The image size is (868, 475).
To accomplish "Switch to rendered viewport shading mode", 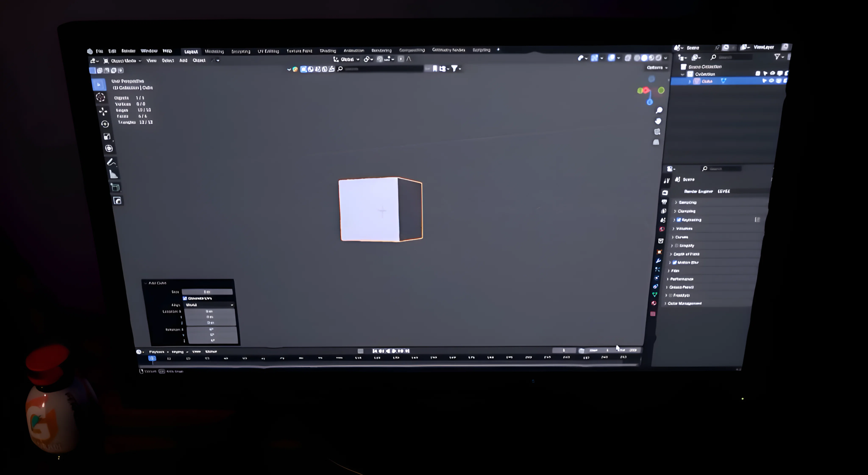I will pyautogui.click(x=658, y=58).
